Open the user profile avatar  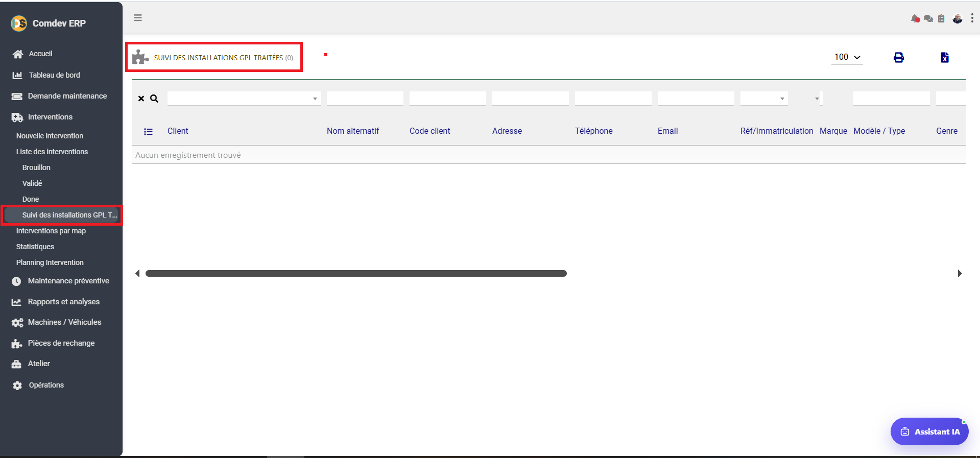coord(958,19)
